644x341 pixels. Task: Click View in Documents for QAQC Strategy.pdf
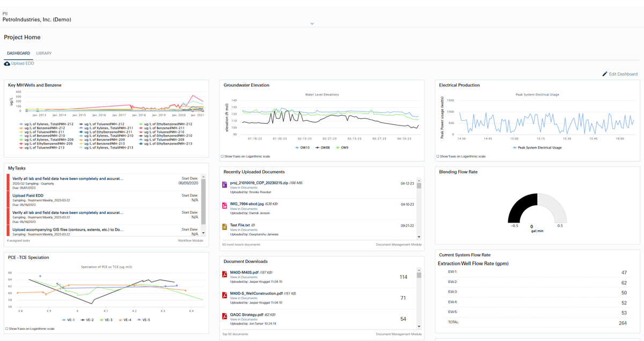[244, 320]
